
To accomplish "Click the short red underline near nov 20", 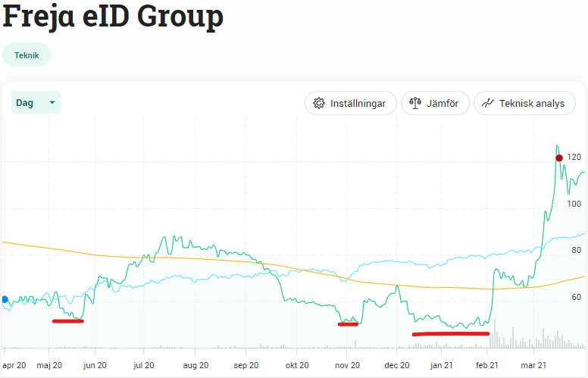I will point(348,324).
